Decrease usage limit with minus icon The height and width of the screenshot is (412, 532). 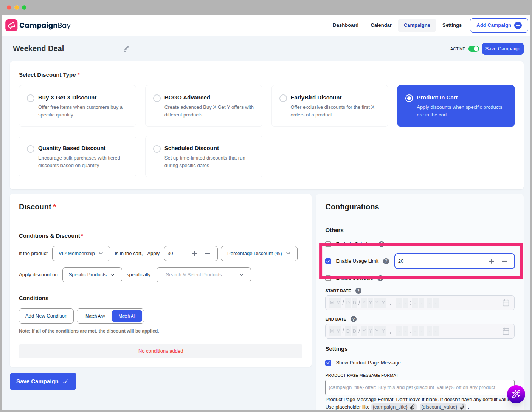[x=504, y=261]
